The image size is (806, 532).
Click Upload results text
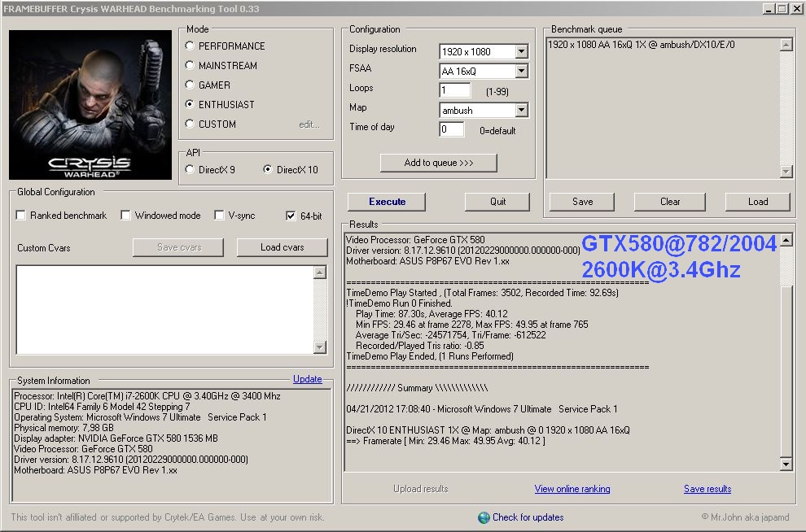[x=420, y=489]
